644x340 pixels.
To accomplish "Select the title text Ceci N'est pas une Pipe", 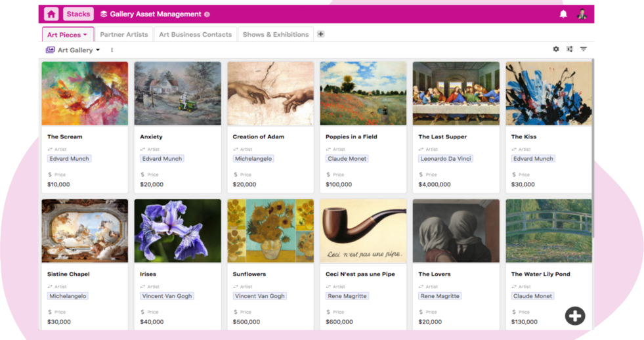I will click(360, 274).
